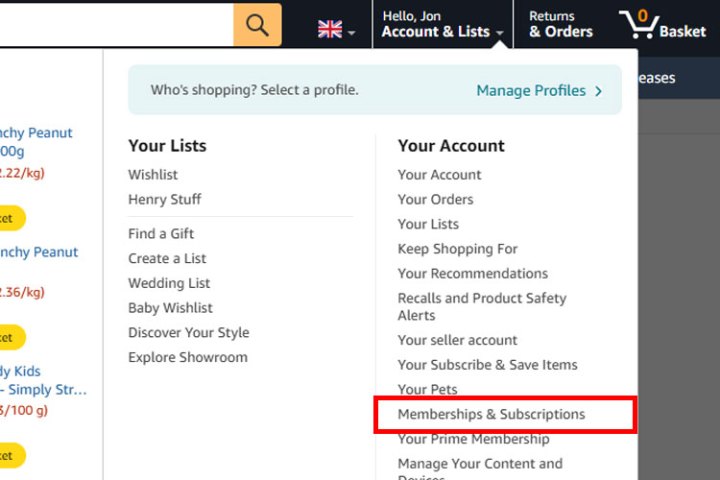The image size is (720, 480).
Task: Select Find a Gift
Action: [x=161, y=234]
